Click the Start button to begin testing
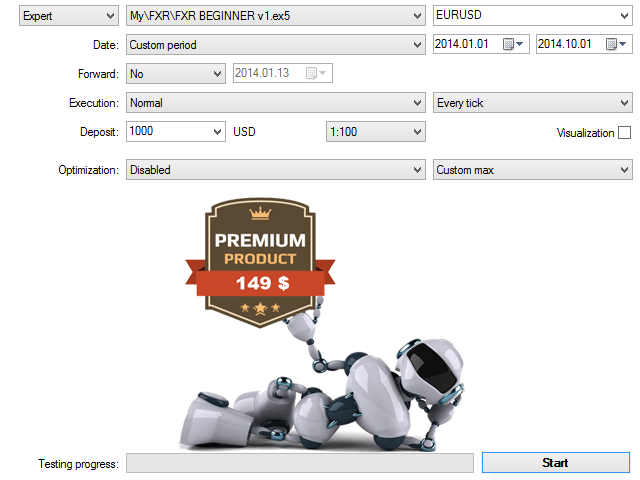The image size is (640, 480). (556, 462)
